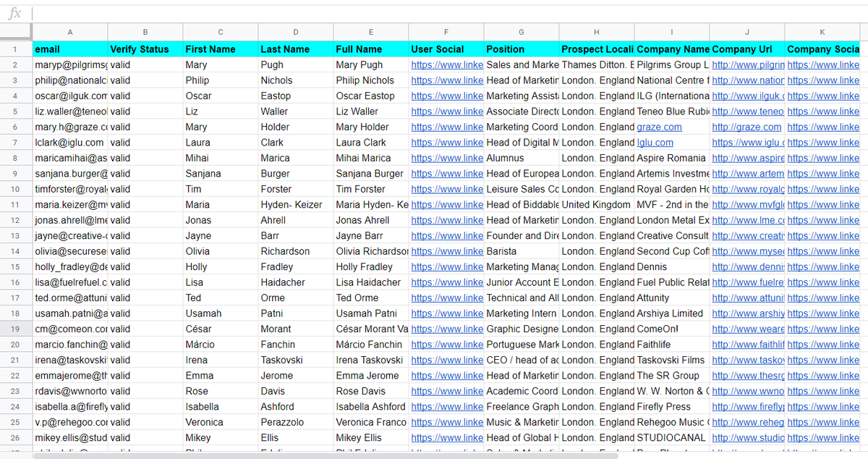This screenshot has height=459, width=868.
Task: Click the 'Position' header cell
Action: [x=522, y=49]
